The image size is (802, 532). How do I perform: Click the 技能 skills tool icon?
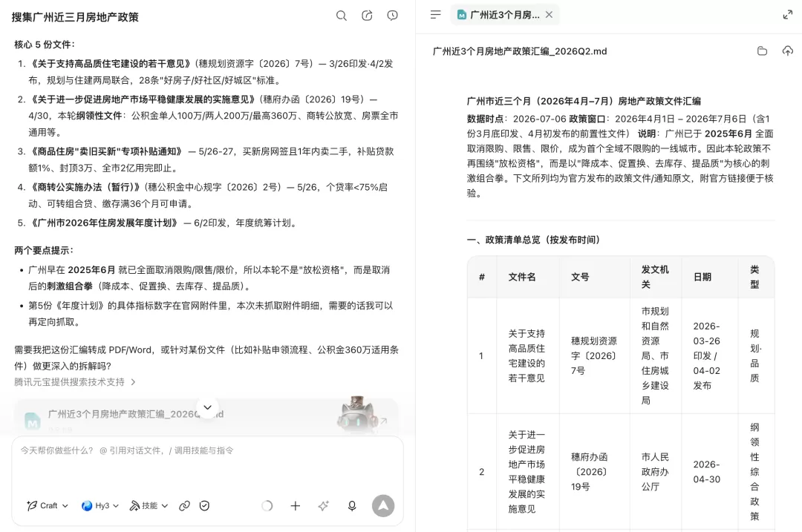click(134, 505)
